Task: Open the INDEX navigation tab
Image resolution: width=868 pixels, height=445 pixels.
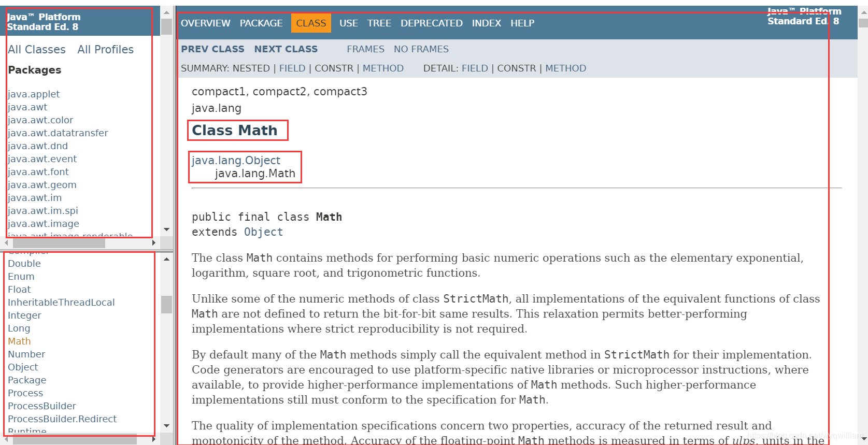Action: [487, 23]
